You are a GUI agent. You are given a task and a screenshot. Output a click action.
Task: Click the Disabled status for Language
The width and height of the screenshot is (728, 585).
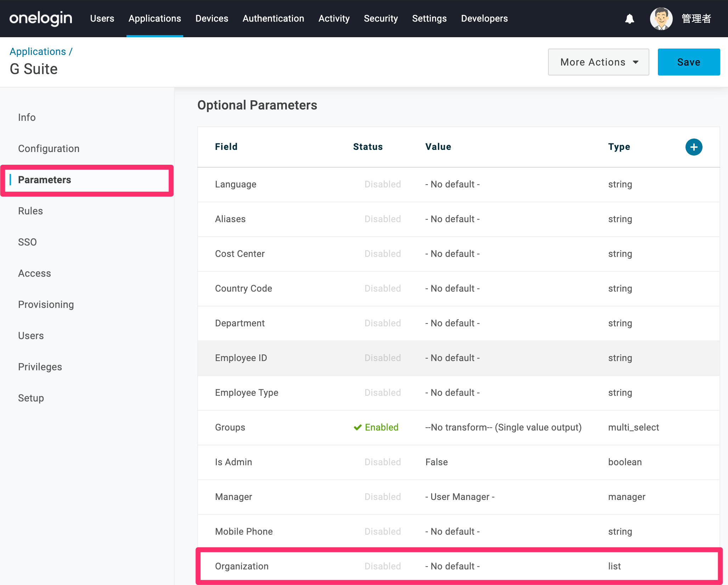383,184
